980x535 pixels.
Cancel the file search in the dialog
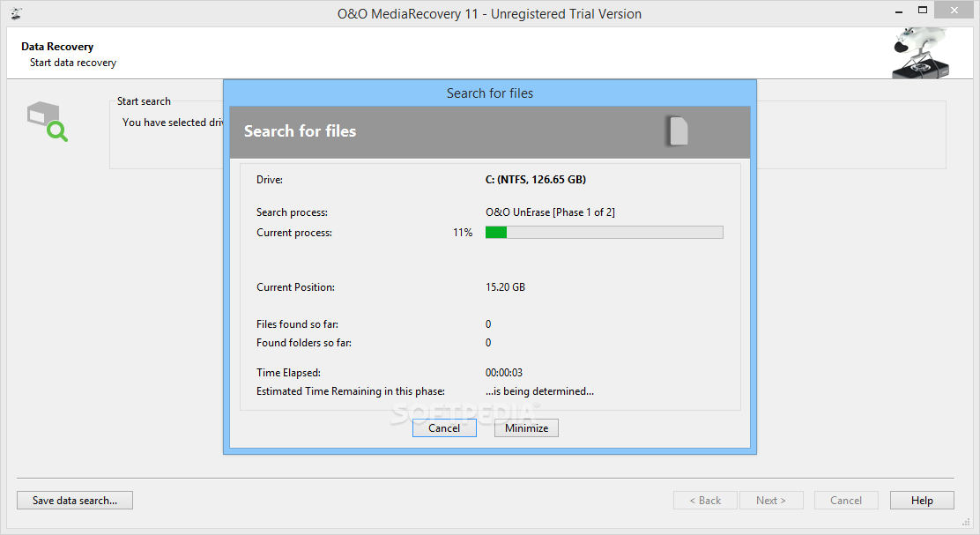coord(444,428)
